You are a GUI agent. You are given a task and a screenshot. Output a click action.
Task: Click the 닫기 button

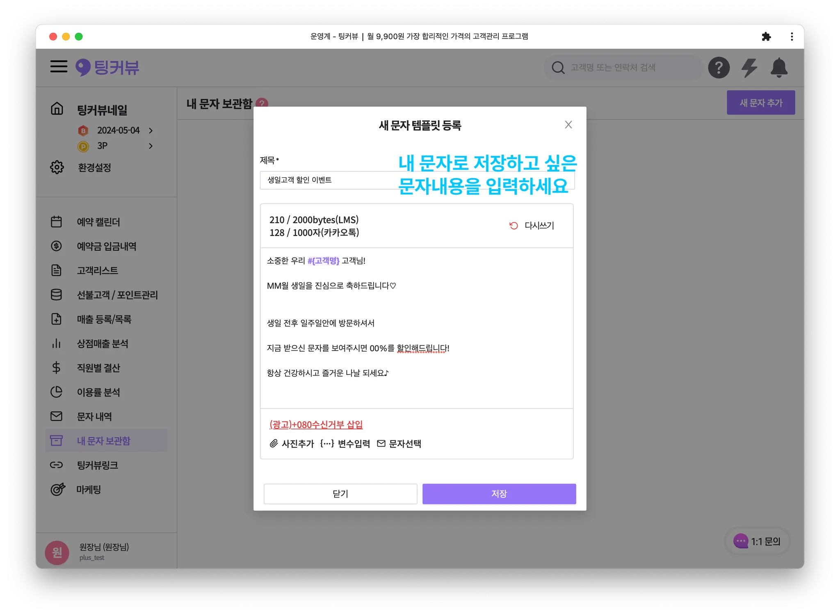(x=340, y=494)
